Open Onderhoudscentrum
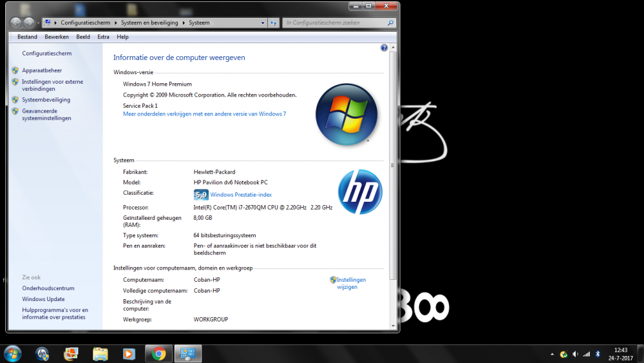 tap(48, 288)
